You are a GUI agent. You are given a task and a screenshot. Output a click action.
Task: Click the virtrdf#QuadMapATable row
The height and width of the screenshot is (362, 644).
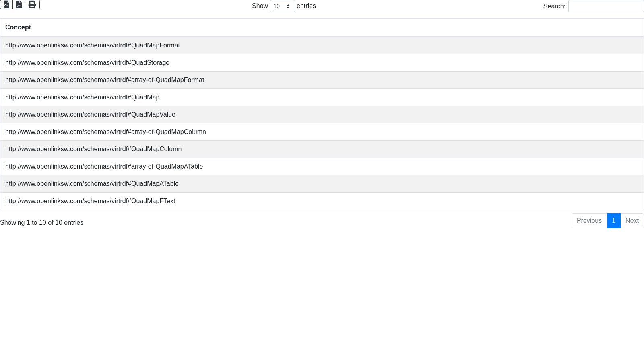tap(92, 184)
